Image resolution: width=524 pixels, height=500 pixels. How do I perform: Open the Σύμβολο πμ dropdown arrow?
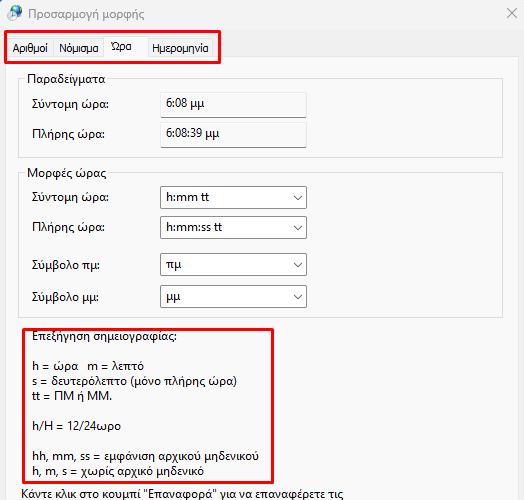click(297, 265)
